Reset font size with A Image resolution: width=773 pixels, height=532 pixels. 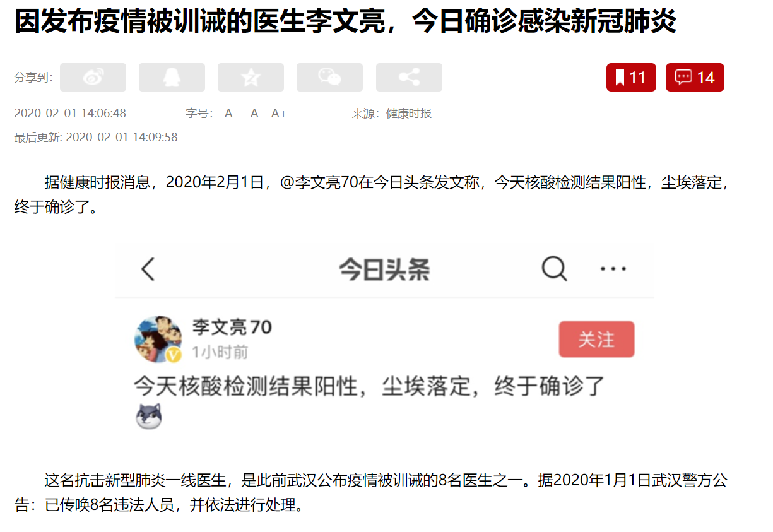(254, 114)
